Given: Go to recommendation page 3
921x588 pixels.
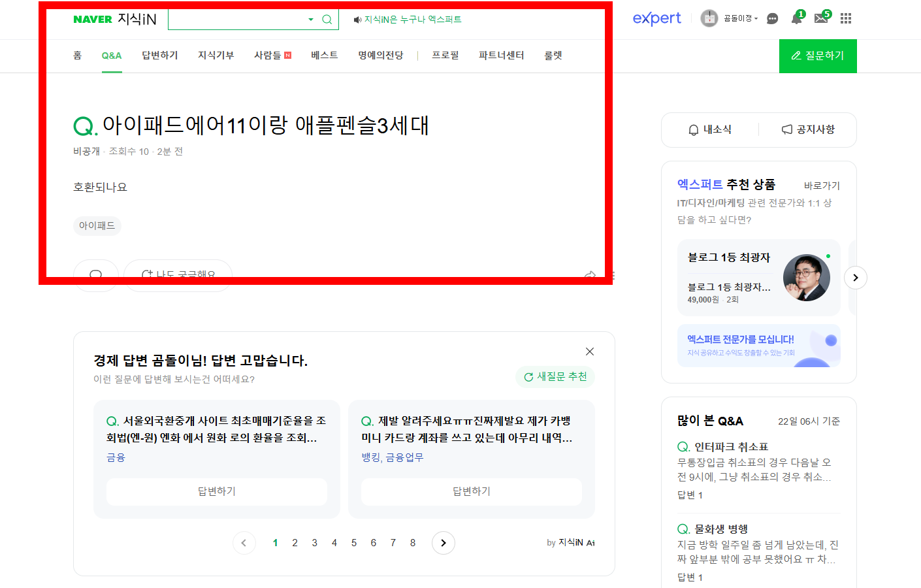Looking at the screenshot, I should (315, 543).
